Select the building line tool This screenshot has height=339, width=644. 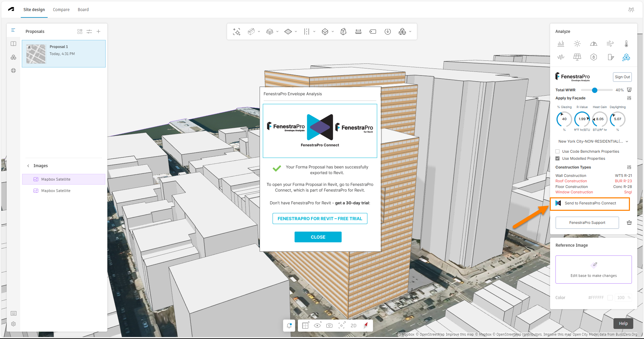(x=251, y=32)
